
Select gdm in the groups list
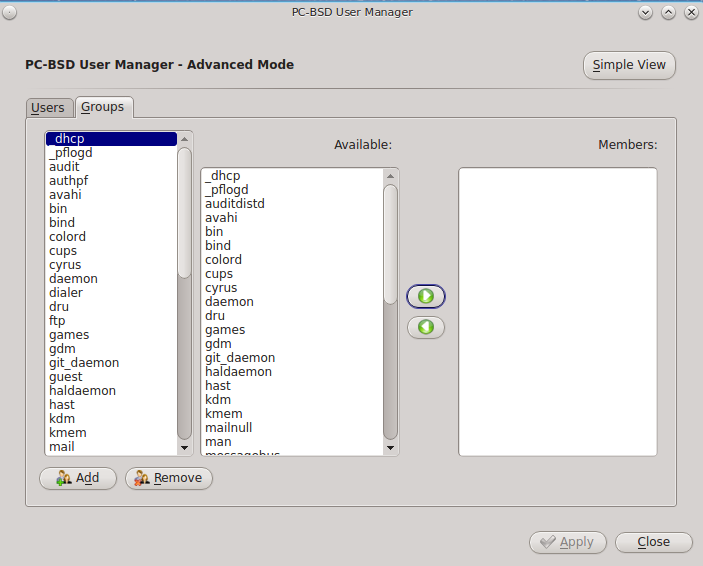pyautogui.click(x=111, y=348)
